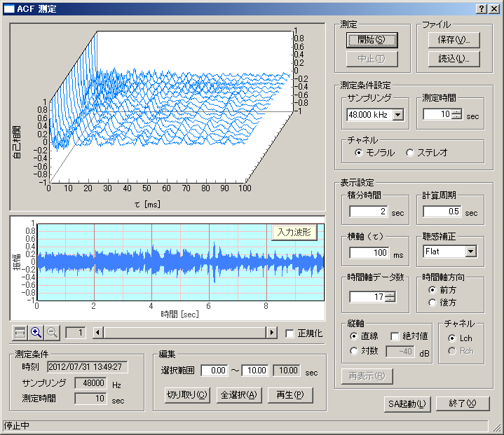Click the 入力波形 label on waveform
Screen dimensions: 504x435
pos(294,233)
